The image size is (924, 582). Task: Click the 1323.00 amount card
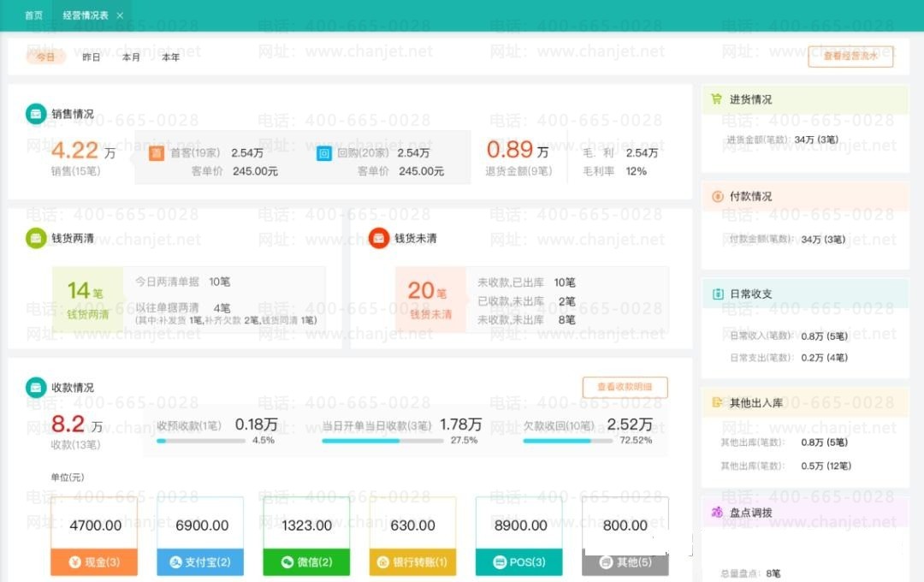pyautogui.click(x=306, y=523)
